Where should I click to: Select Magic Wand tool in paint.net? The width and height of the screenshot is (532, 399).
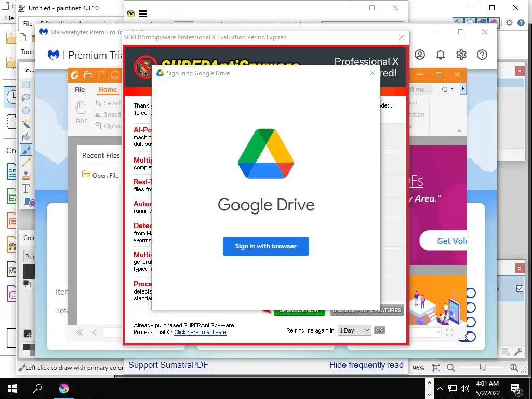tap(26, 124)
